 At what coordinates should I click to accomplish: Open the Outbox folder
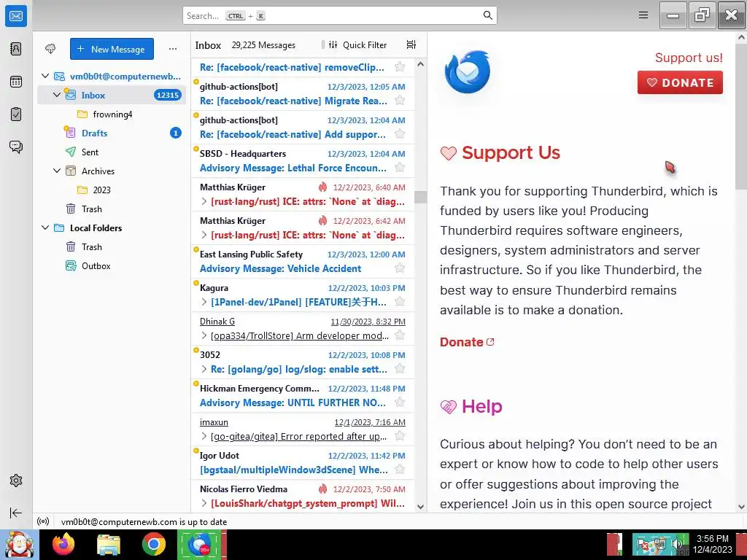point(112,265)
